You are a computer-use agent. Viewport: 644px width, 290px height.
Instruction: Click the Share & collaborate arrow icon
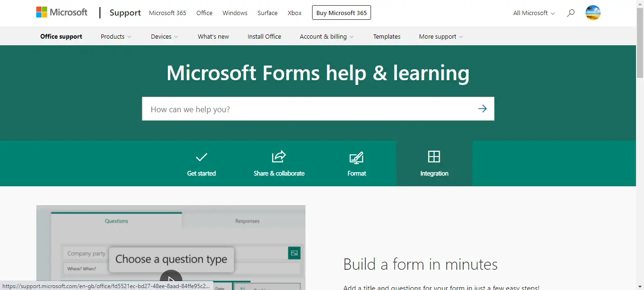coord(279,157)
